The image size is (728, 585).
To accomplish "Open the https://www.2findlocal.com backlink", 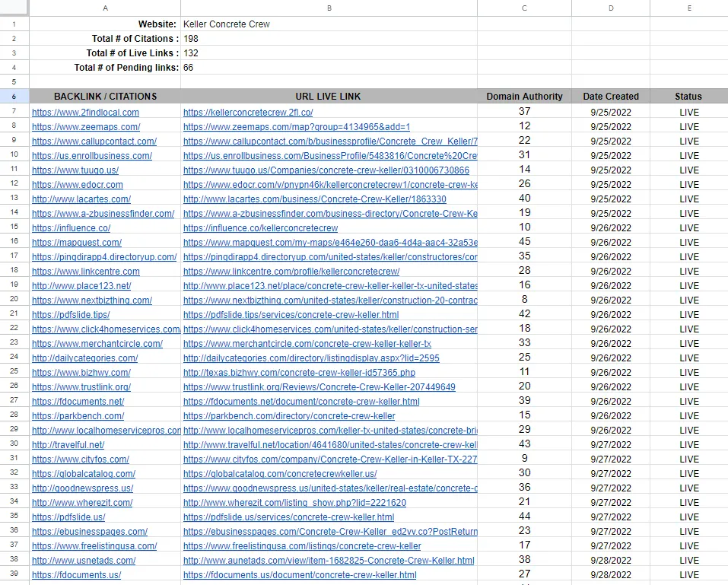I will click(85, 113).
